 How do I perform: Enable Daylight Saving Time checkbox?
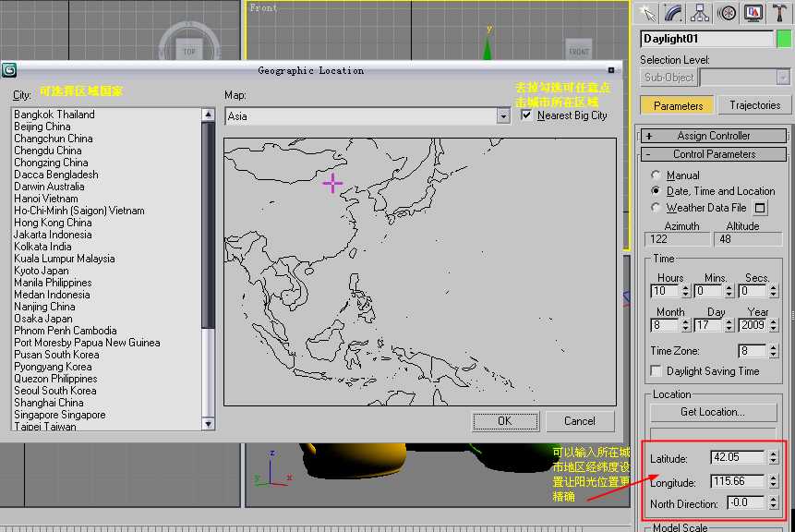pos(656,371)
